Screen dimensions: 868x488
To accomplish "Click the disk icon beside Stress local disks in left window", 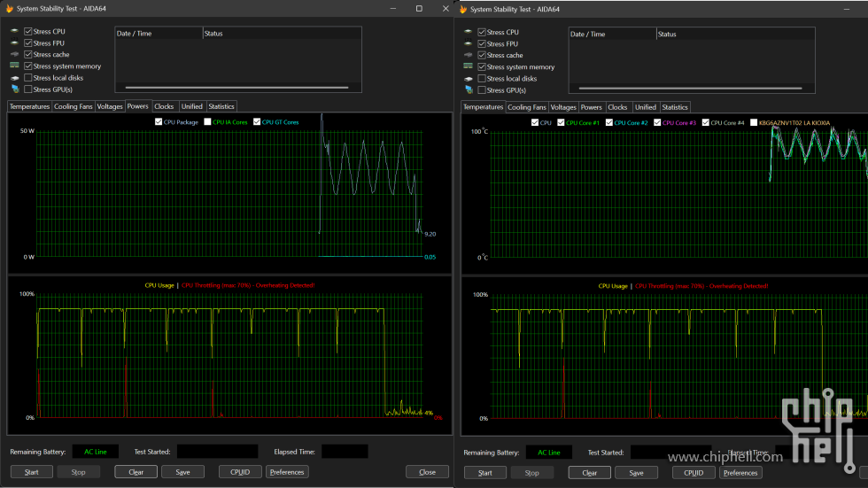I will [14, 78].
